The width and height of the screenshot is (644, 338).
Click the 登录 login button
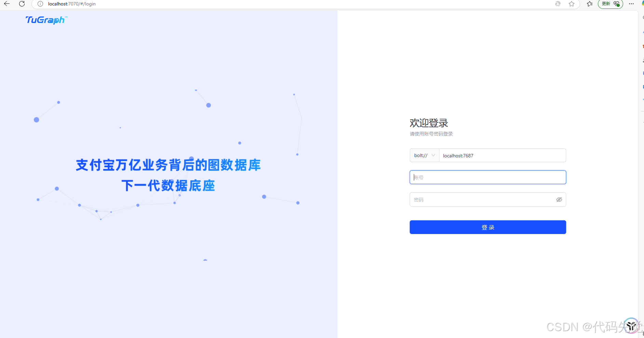point(488,227)
